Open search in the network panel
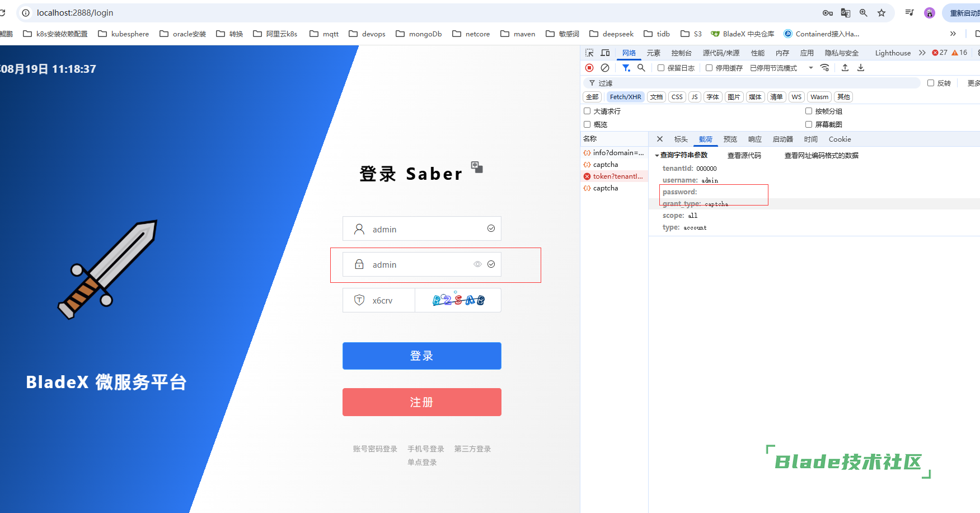Viewport: 980px width, 513px height. pyautogui.click(x=641, y=68)
